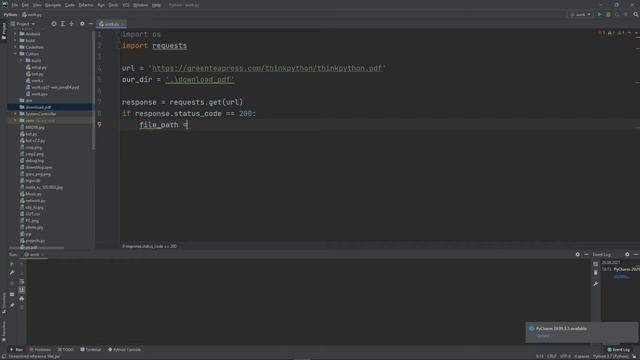Open Project panel settings gear
The height and width of the screenshot is (360, 640).
(82, 24)
